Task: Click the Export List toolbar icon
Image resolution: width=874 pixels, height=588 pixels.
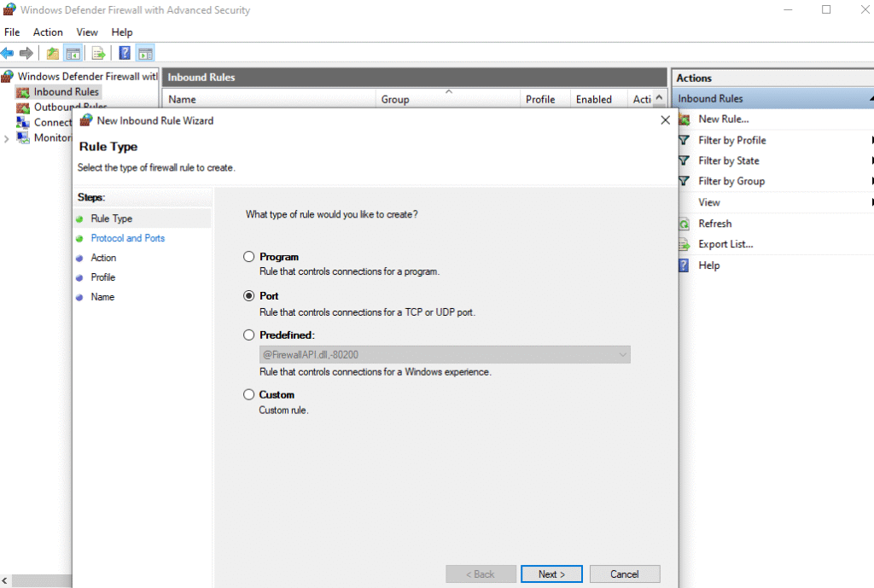Action: click(x=97, y=52)
